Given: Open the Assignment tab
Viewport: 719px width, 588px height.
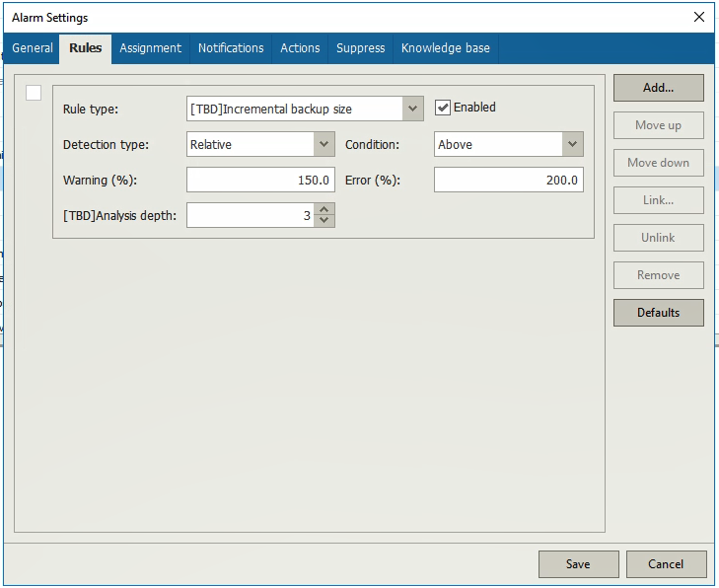Looking at the screenshot, I should pos(150,48).
